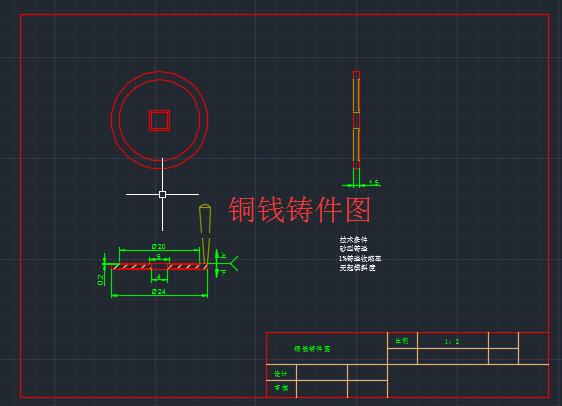The height and width of the screenshot is (406, 562).
Task: Select the large red title text 铜钱铸件图
Action: [x=299, y=210]
